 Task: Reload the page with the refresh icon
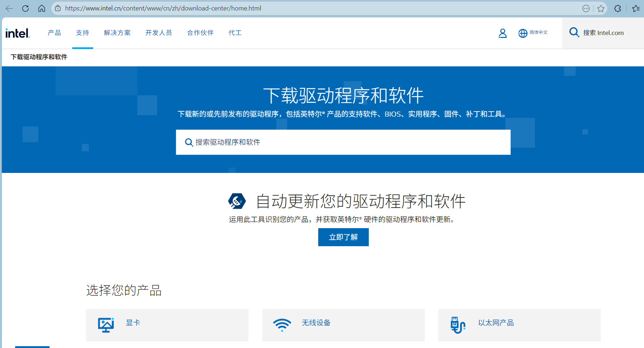coord(25,8)
